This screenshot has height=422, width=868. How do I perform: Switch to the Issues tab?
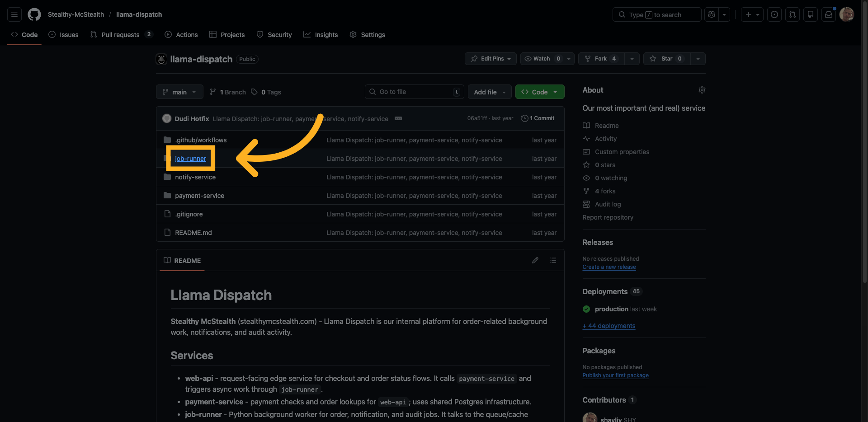[63, 35]
